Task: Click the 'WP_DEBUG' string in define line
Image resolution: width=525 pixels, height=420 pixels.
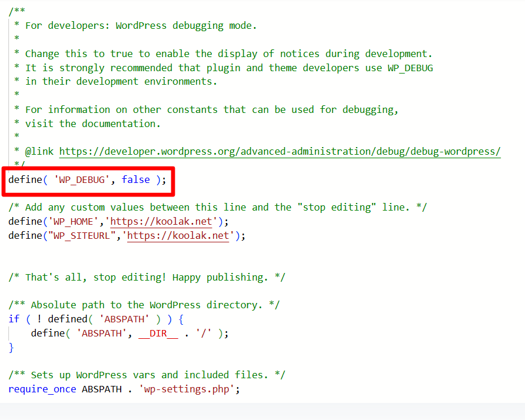Action: click(x=82, y=180)
